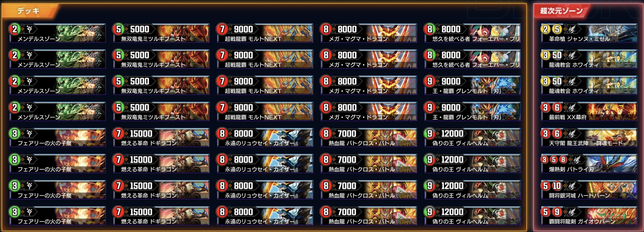Image resolution: width=644 pixels, height=232 pixels.
Task: Click the cost 9 icon on 覇闘将龍剣 ガイオウバーン
Action: (x=557, y=212)
